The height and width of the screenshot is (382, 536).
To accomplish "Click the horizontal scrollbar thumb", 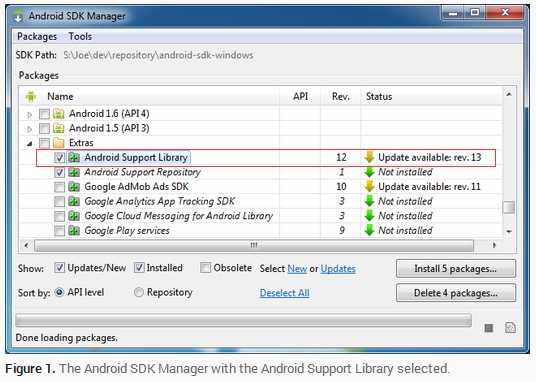I will click(x=254, y=245).
